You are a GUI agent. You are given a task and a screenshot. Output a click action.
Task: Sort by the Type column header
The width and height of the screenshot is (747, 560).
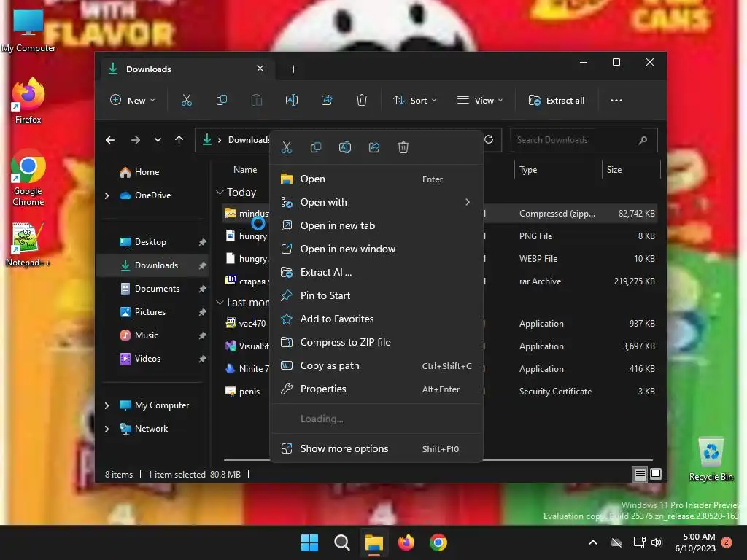tap(528, 170)
